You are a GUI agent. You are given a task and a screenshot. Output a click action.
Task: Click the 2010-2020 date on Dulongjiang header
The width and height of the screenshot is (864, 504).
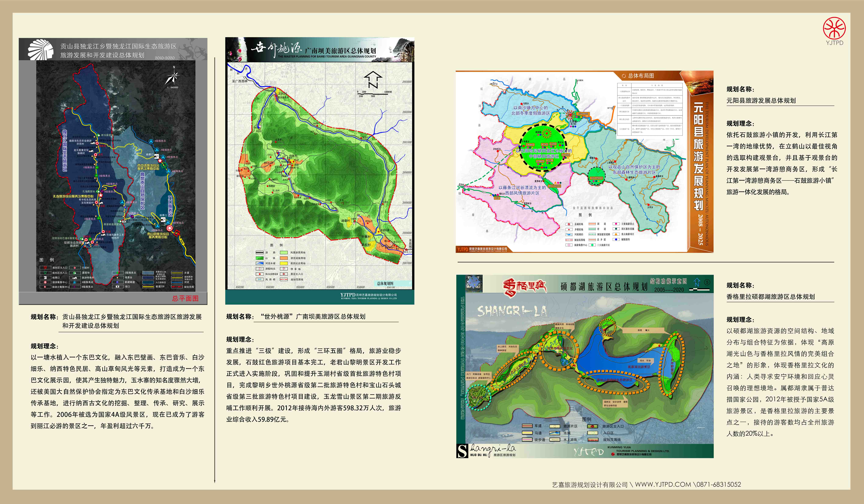click(165, 58)
